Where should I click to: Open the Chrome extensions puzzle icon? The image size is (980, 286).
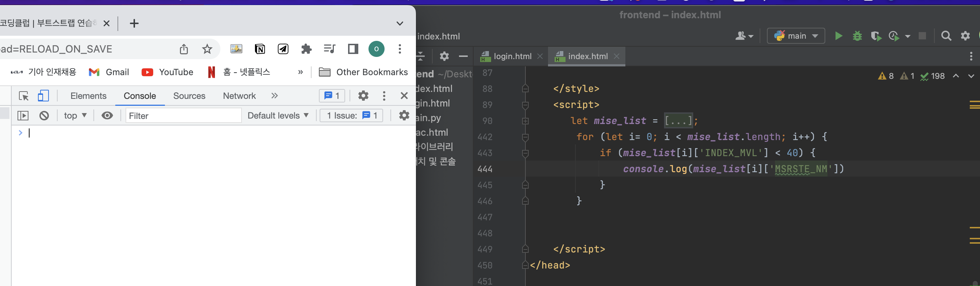(306, 49)
